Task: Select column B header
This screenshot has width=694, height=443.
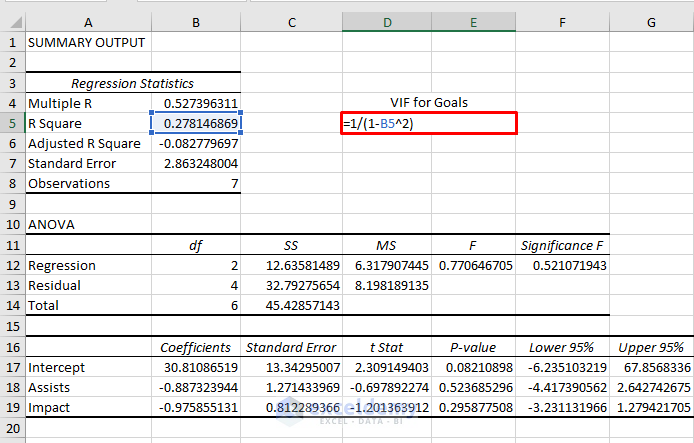Action: [196, 22]
